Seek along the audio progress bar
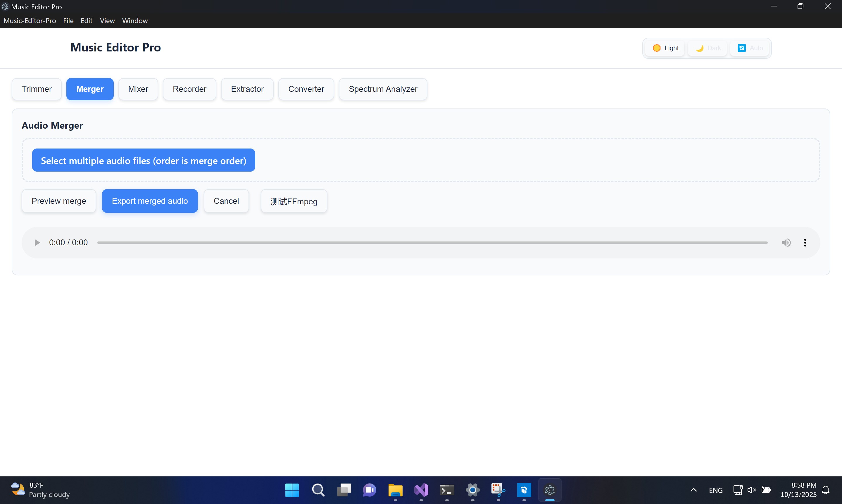The width and height of the screenshot is (842, 504). tap(432, 242)
